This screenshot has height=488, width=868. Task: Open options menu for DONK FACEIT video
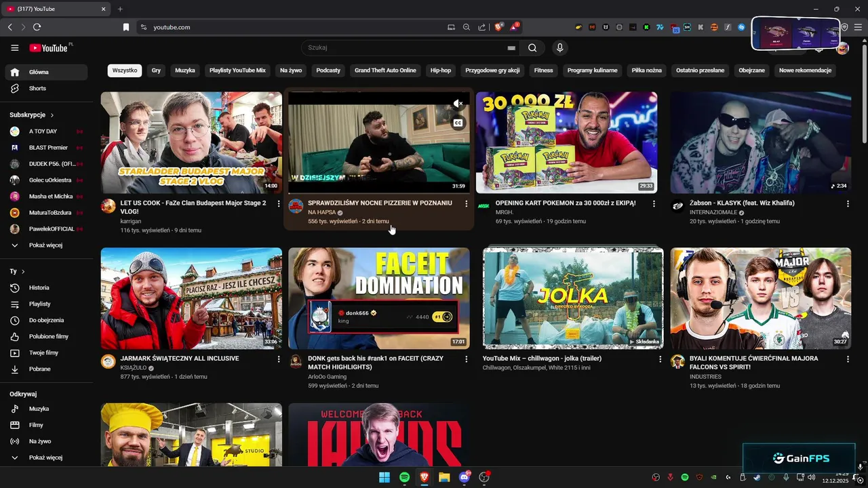466,359
